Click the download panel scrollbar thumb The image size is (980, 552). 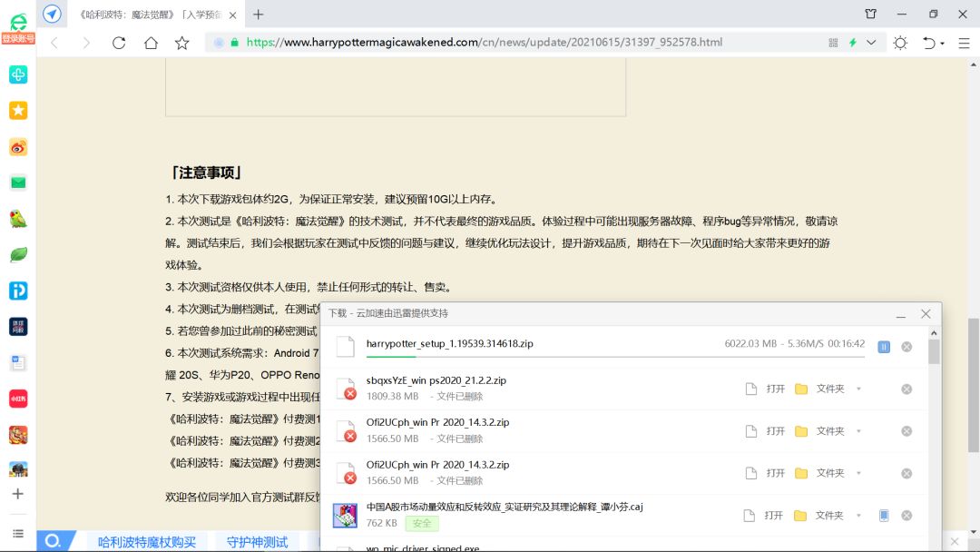pyautogui.click(x=934, y=351)
